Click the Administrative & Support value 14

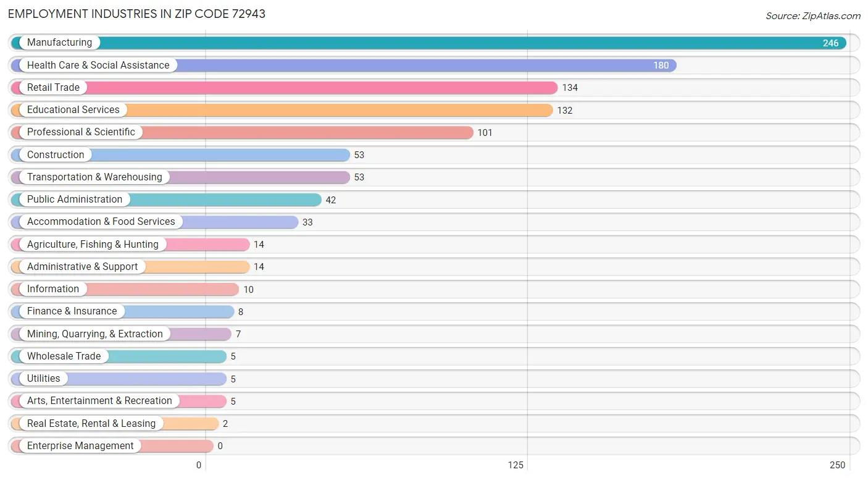(259, 267)
